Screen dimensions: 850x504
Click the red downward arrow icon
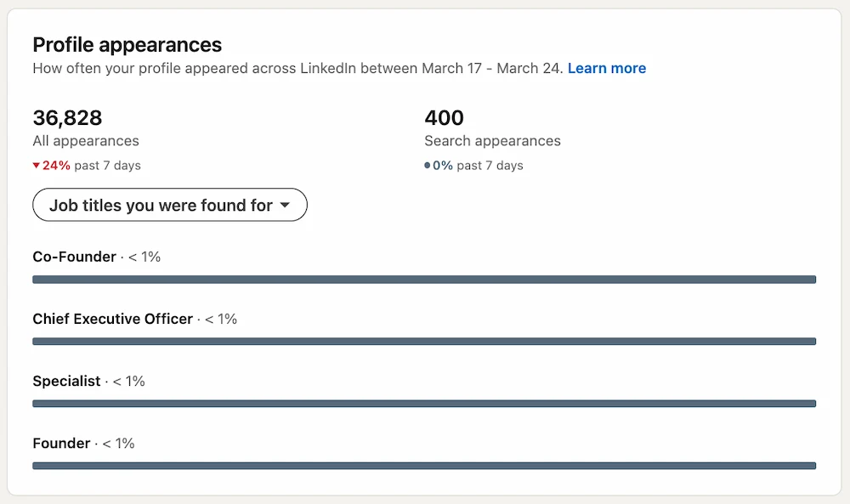coord(36,166)
